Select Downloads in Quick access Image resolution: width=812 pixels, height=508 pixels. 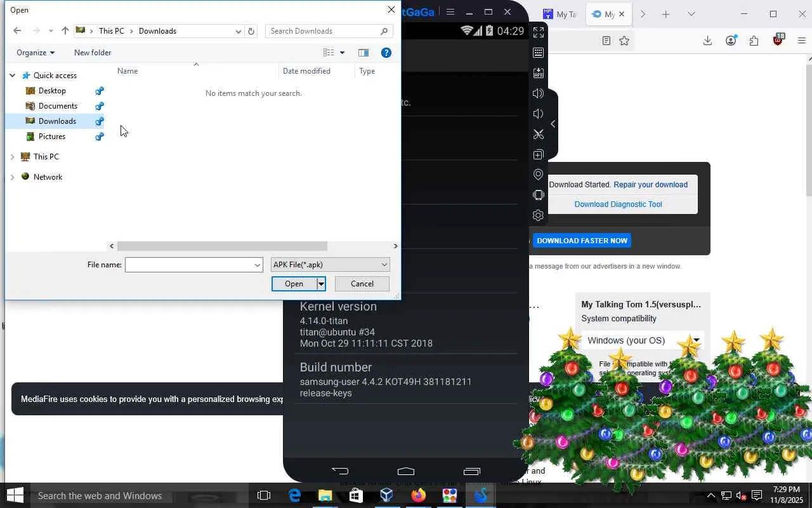click(57, 121)
